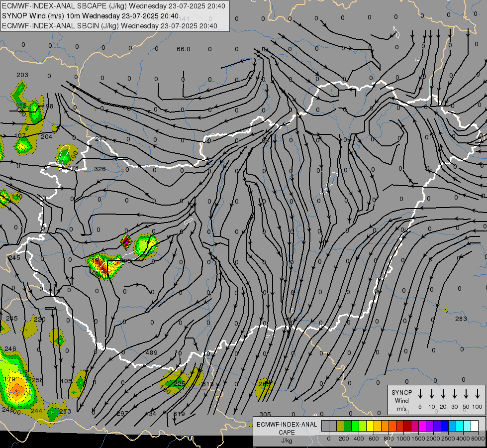This screenshot has width=487, height=448.
Task: Click the 305 value on the map
Action: pyautogui.click(x=265, y=414)
